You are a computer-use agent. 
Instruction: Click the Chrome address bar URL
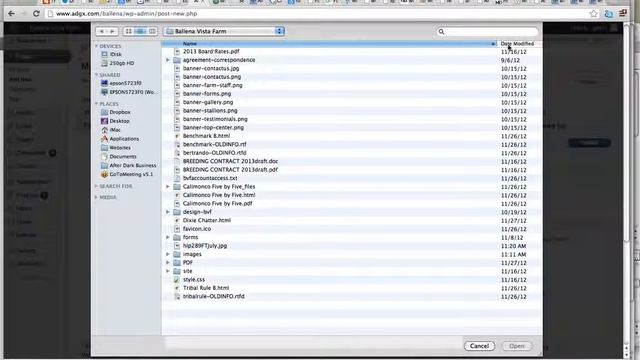127,13
